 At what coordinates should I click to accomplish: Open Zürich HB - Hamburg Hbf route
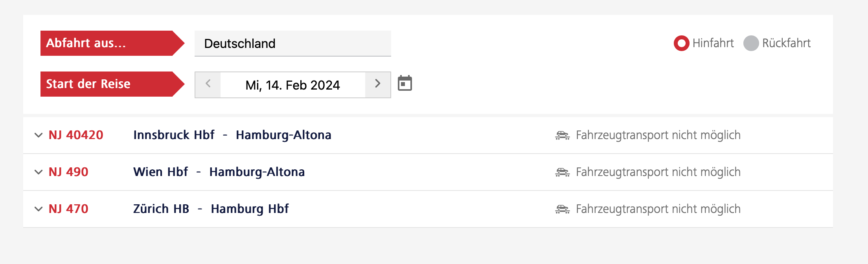[211, 209]
